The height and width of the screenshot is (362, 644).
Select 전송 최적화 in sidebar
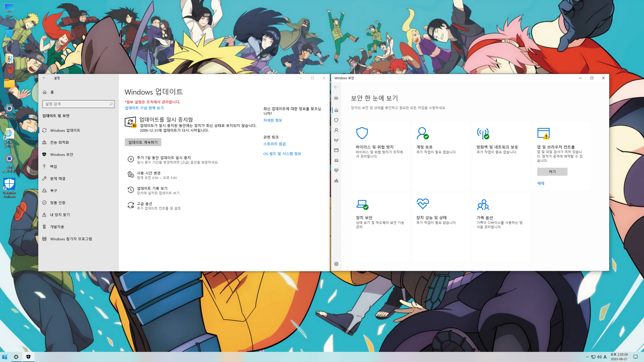[x=79, y=142]
